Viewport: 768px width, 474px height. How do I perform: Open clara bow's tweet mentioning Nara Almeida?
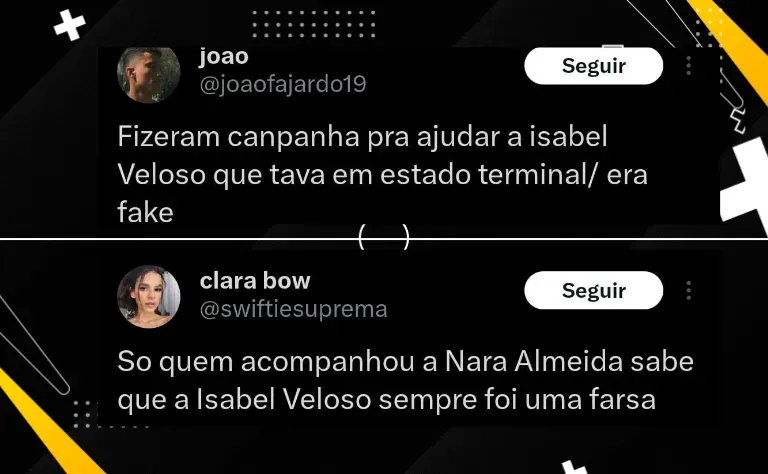click(406, 380)
